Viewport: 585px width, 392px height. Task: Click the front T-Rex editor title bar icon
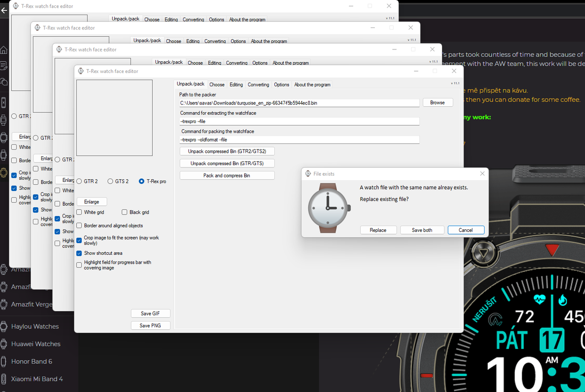81,71
